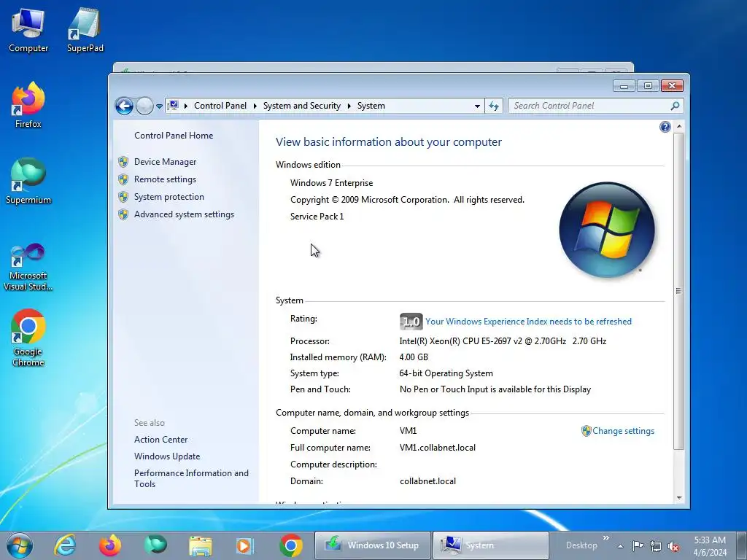
Task: Click the 4.00 GB installed memory value
Action: (414, 357)
